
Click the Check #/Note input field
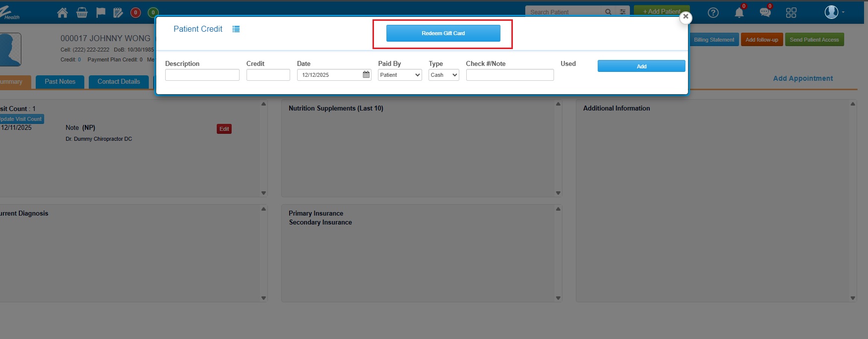coord(509,75)
